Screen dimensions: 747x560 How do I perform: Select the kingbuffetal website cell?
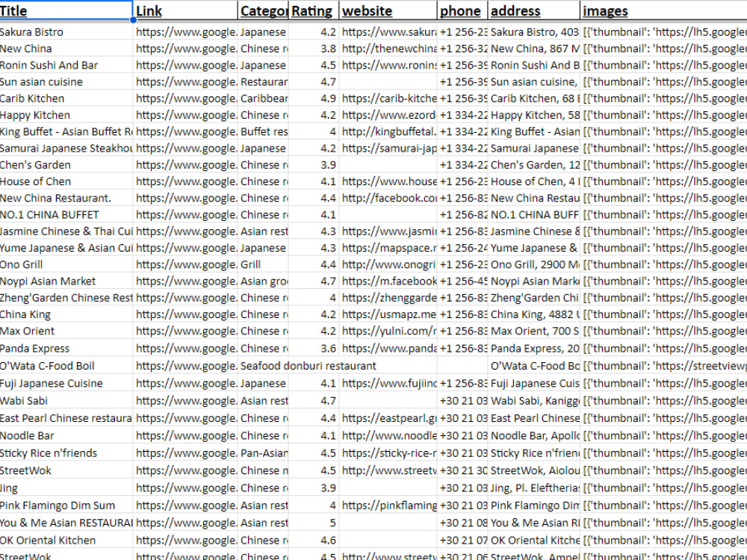click(x=388, y=132)
